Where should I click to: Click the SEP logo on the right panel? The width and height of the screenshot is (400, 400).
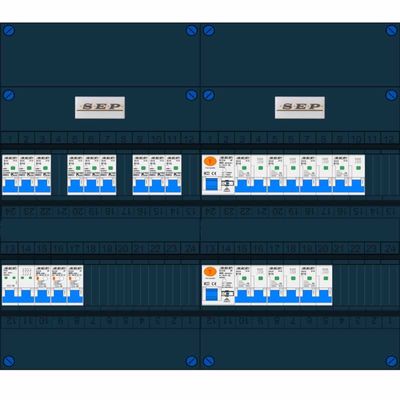(300, 107)
